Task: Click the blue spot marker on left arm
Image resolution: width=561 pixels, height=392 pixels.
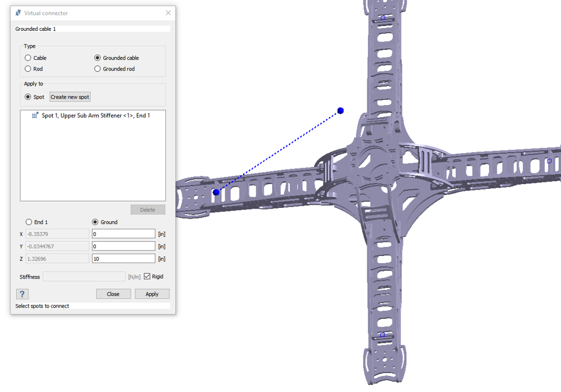Action: coord(216,192)
